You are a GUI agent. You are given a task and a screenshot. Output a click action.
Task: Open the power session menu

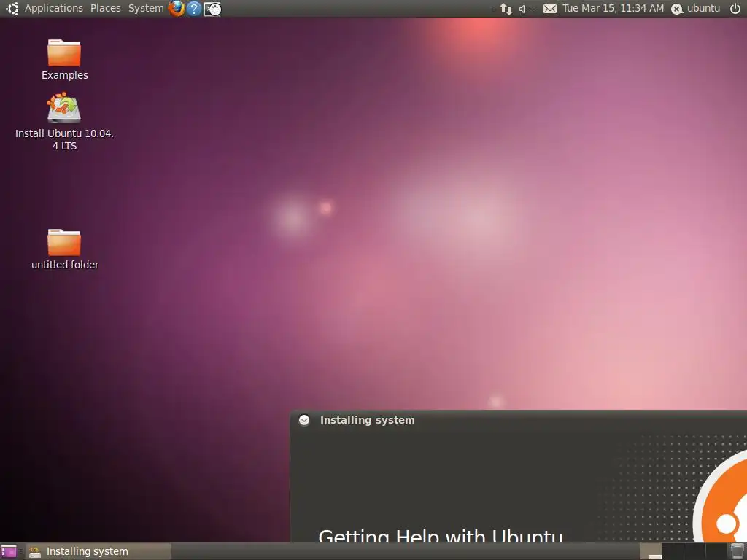tap(735, 9)
